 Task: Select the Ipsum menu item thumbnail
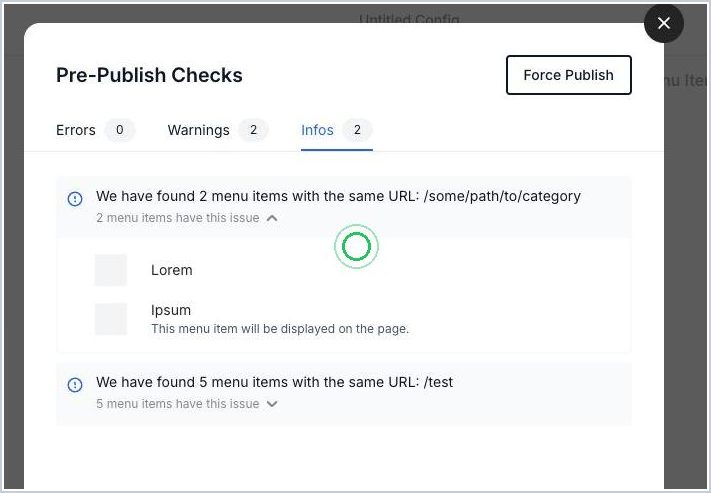[111, 319]
